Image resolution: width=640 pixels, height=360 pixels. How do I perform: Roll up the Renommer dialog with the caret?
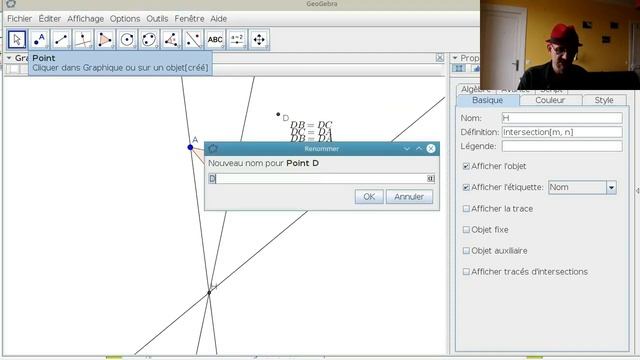[419, 149]
